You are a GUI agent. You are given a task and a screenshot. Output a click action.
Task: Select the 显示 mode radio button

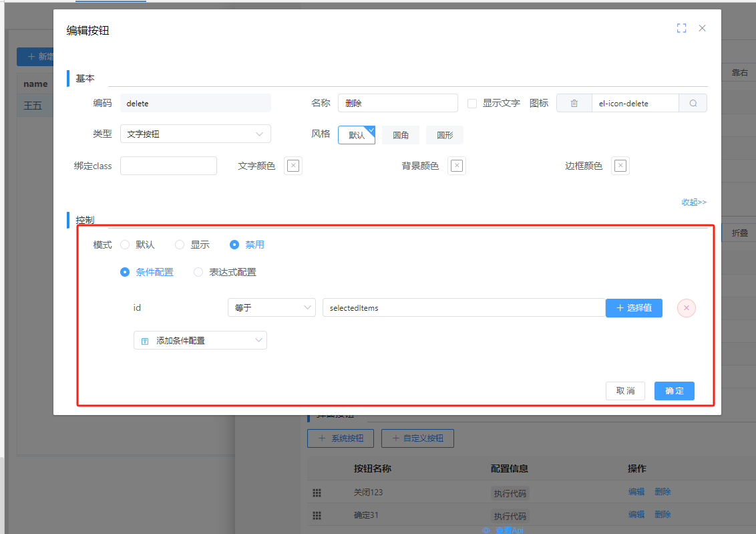click(x=179, y=245)
